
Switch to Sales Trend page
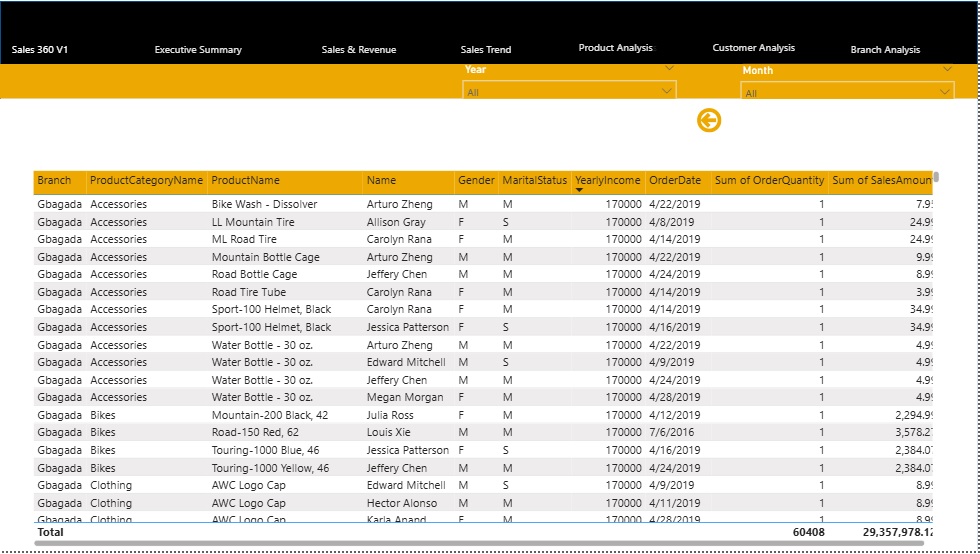point(486,49)
